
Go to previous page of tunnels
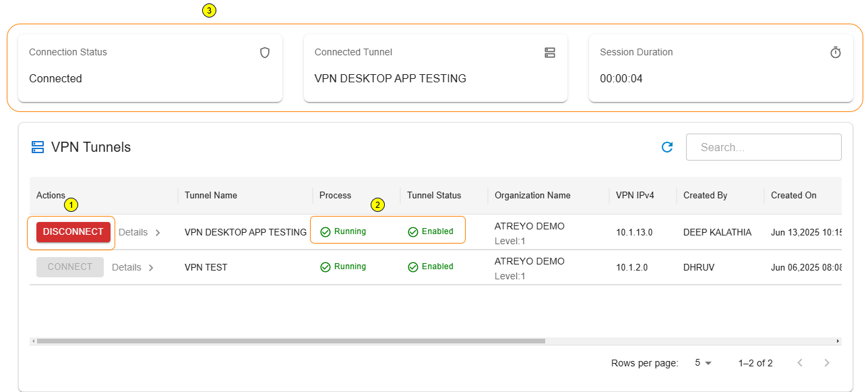coord(800,363)
